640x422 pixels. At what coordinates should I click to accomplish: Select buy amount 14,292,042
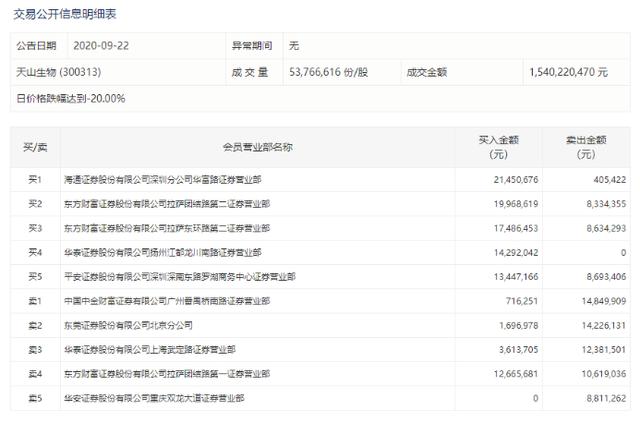516,253
